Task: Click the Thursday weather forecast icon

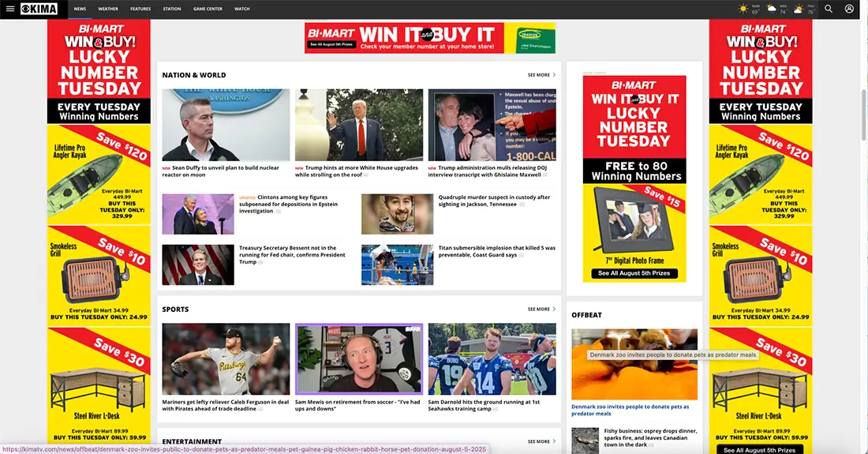Action: coord(799,9)
